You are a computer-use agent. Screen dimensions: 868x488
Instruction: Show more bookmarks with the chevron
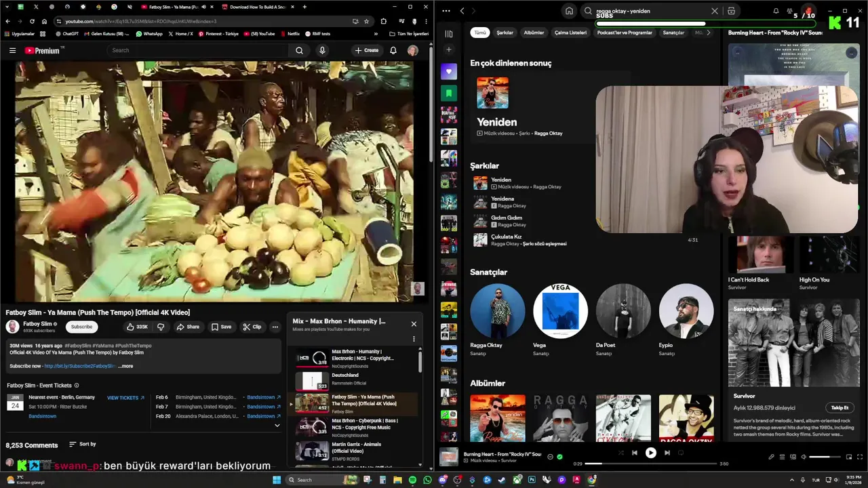tap(376, 34)
